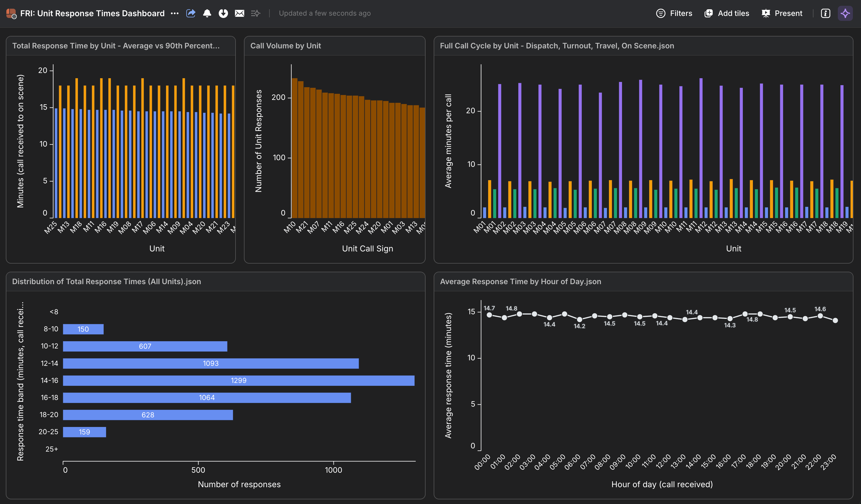Start presentation mode with Present
The width and height of the screenshot is (861, 504).
782,13
